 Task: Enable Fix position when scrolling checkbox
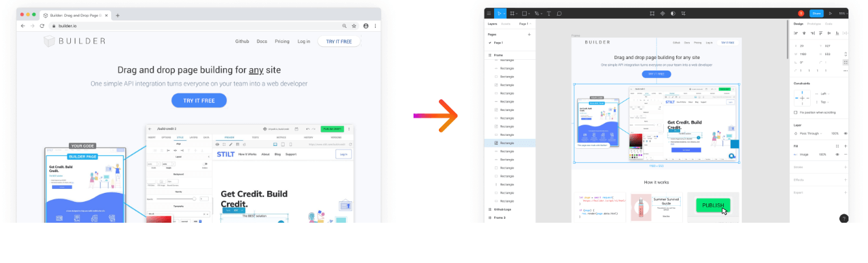796,112
